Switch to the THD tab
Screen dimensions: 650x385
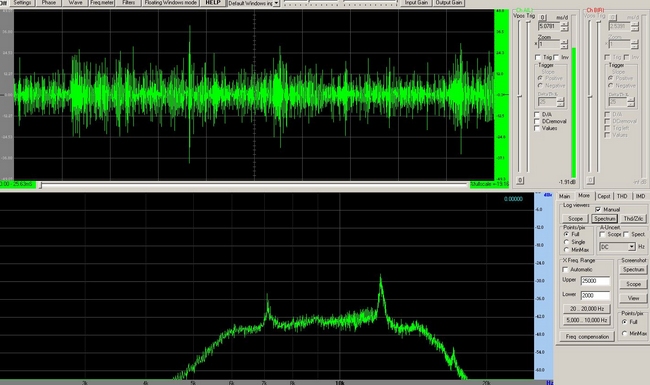[x=622, y=196]
